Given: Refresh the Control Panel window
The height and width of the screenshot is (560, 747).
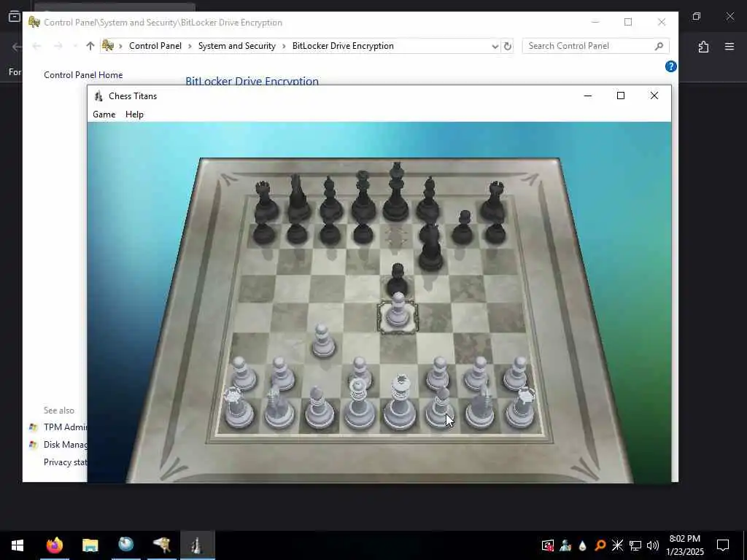Looking at the screenshot, I should click(508, 46).
